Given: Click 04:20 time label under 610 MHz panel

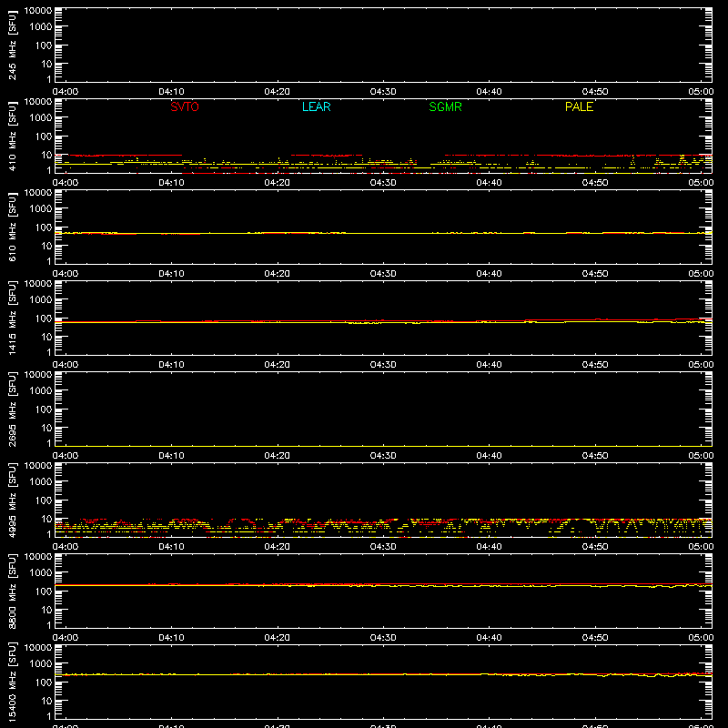Looking at the screenshot, I should click(278, 274).
